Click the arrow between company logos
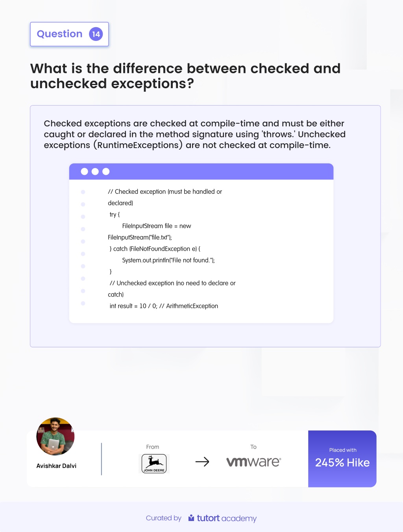 [202, 462]
